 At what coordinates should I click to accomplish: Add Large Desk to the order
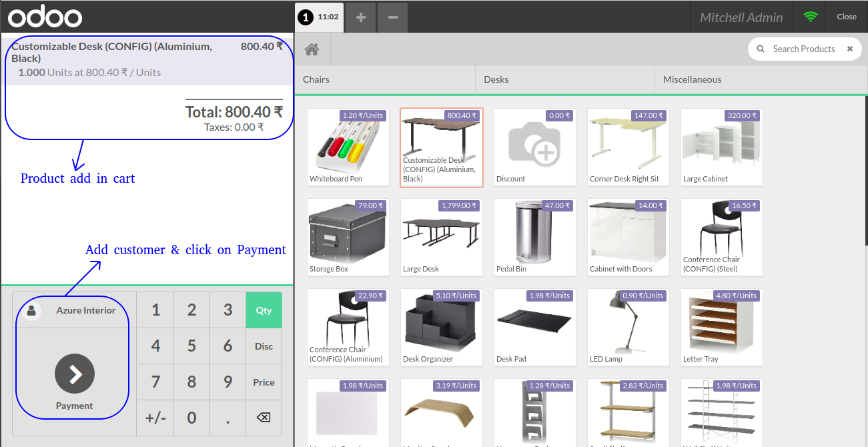click(442, 238)
